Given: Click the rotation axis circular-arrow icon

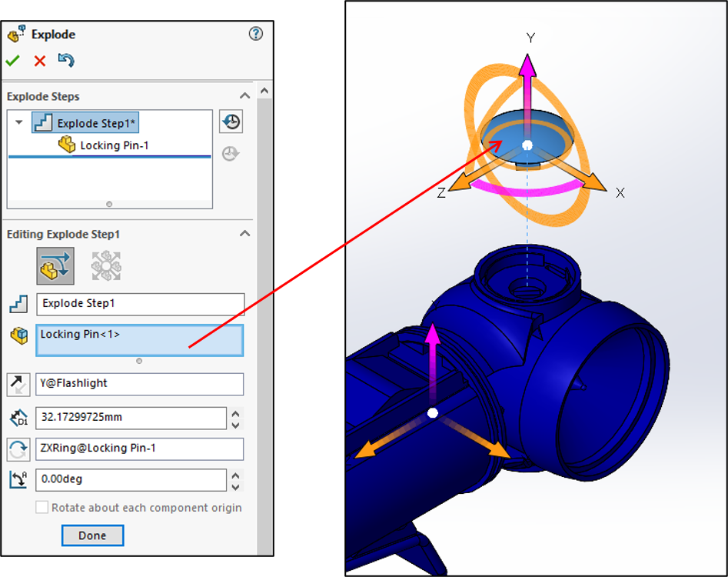Looking at the screenshot, I should [18, 449].
